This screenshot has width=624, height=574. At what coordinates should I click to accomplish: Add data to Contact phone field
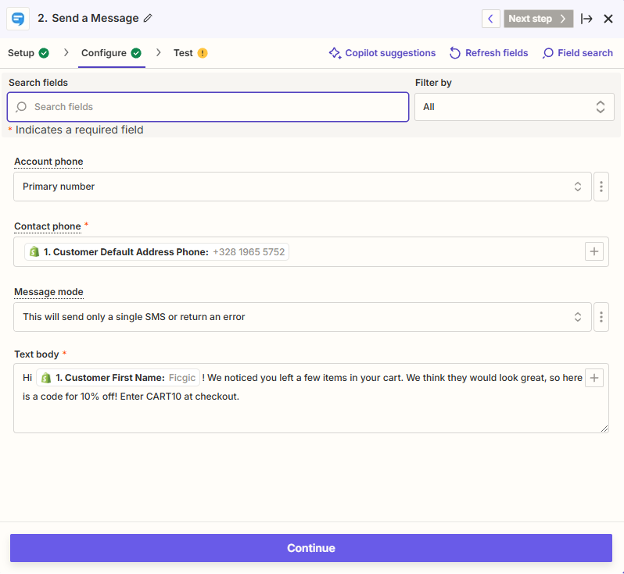(x=594, y=252)
